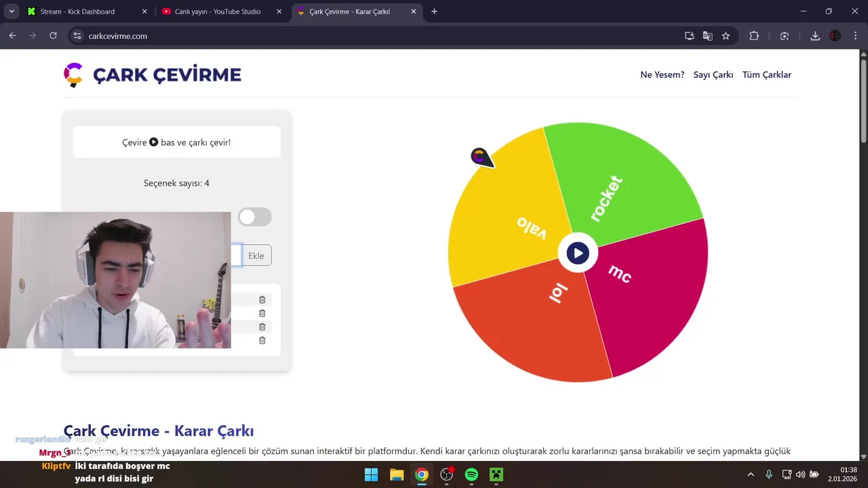Viewport: 868px width, 488px height.
Task: Spin the wheel with the center play button
Action: 578,253
